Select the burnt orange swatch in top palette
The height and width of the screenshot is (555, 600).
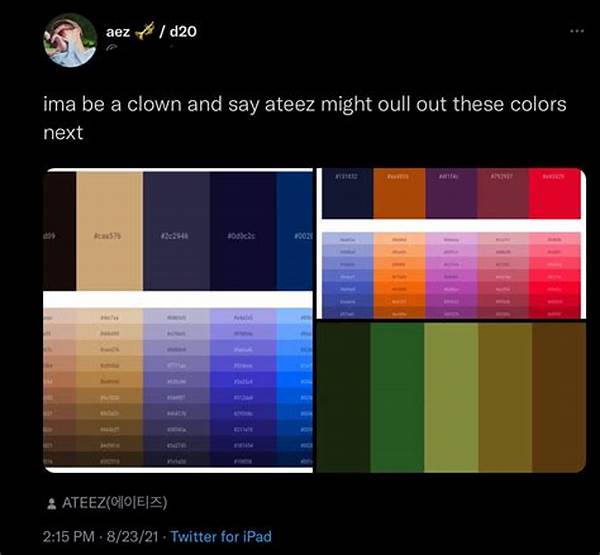pos(399,193)
